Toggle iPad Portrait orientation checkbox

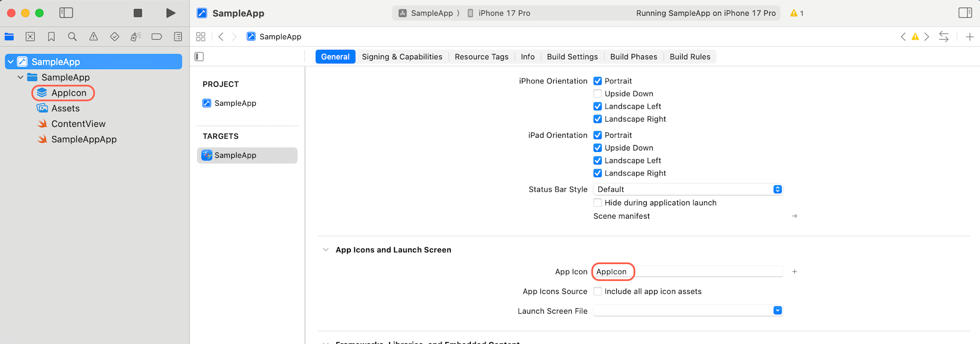pos(598,135)
